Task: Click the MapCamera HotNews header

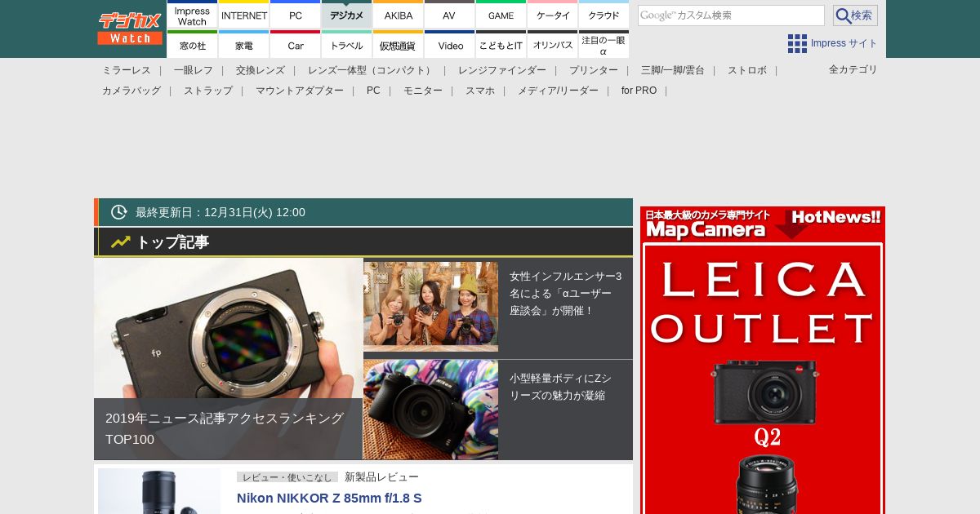Action: (x=763, y=224)
